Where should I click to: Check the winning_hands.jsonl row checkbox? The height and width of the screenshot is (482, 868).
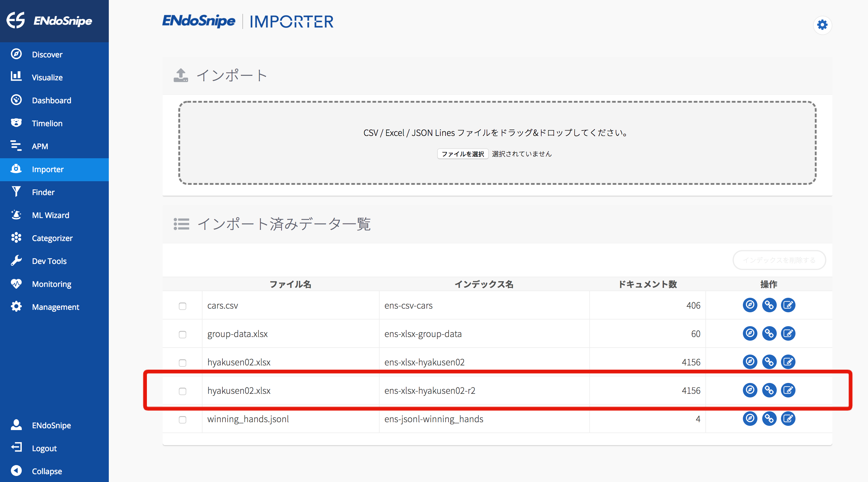click(182, 419)
